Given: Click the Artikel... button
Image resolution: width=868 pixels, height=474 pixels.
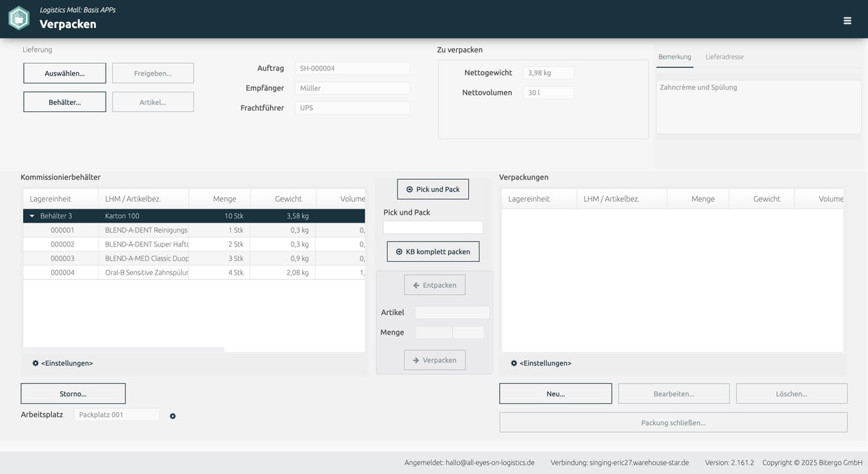Looking at the screenshot, I should click(x=153, y=102).
